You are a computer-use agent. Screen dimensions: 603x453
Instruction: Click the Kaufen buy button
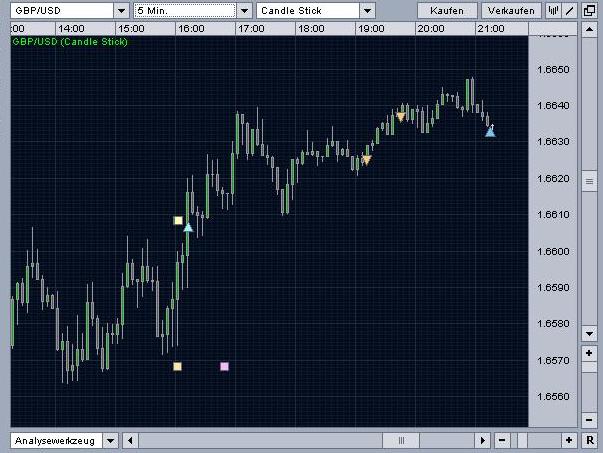click(x=447, y=11)
